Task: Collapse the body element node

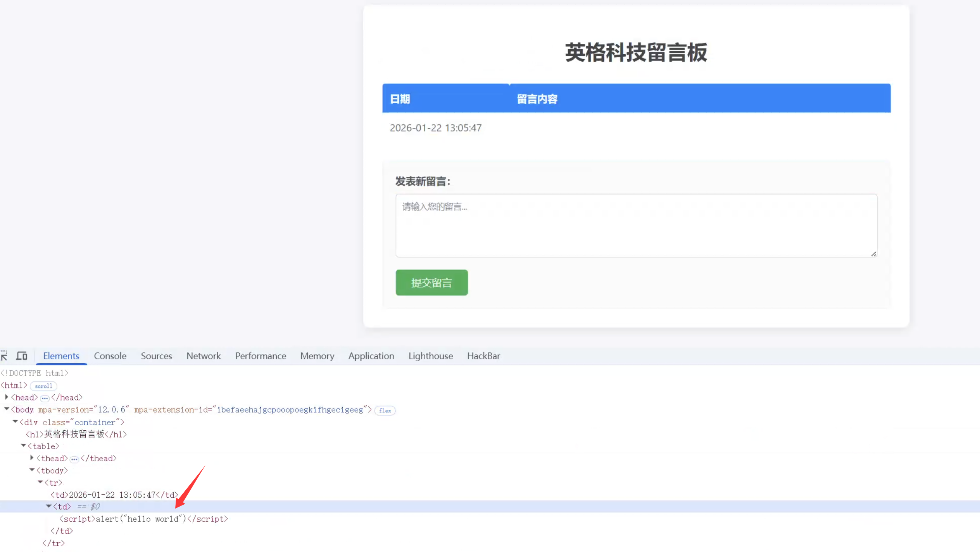Action: 7,409
